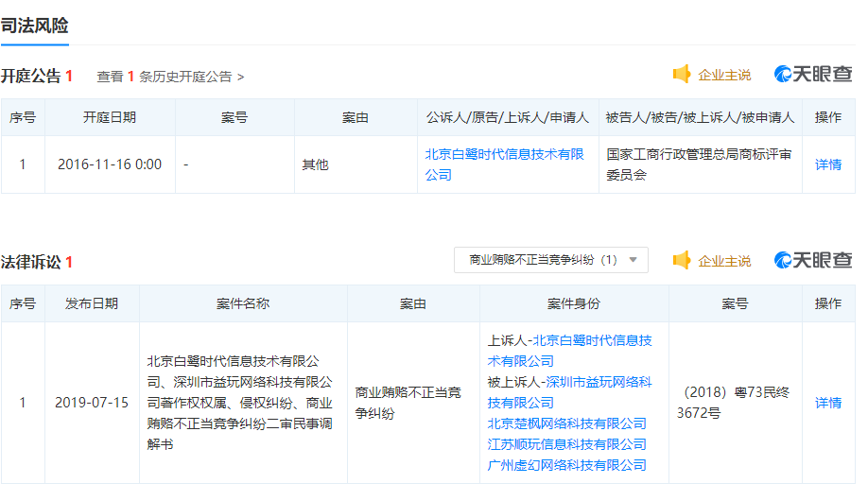Click the 开庭日期 column header
Viewport: 868px width, 501px height.
coord(110,117)
